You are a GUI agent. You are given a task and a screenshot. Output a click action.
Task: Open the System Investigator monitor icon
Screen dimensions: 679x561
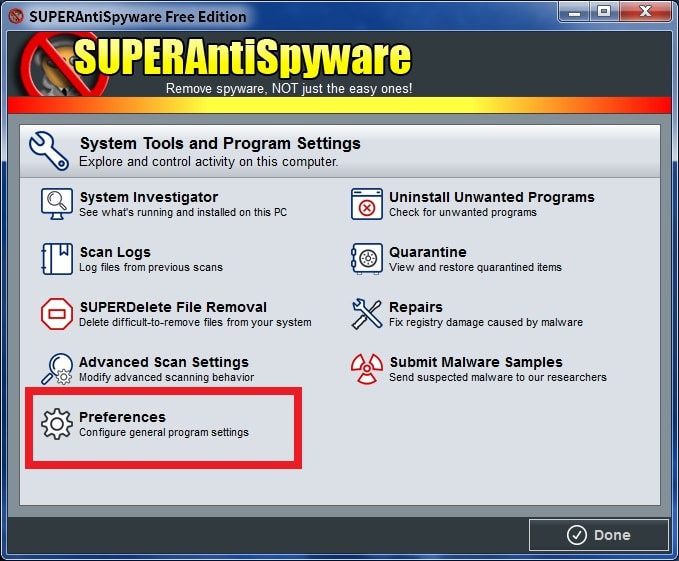coord(57,203)
